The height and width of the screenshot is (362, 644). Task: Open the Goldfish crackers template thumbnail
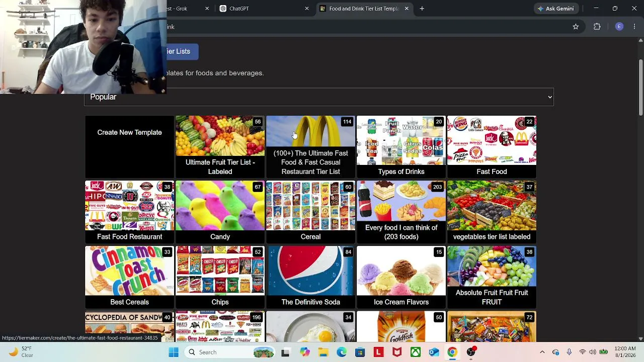401,326
